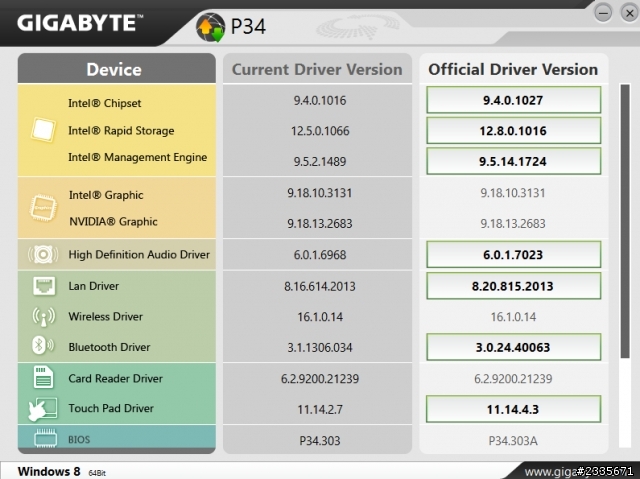The height and width of the screenshot is (479, 640).
Task: Click current Bluetooth version 3.1.1306.034
Action: tap(320, 348)
